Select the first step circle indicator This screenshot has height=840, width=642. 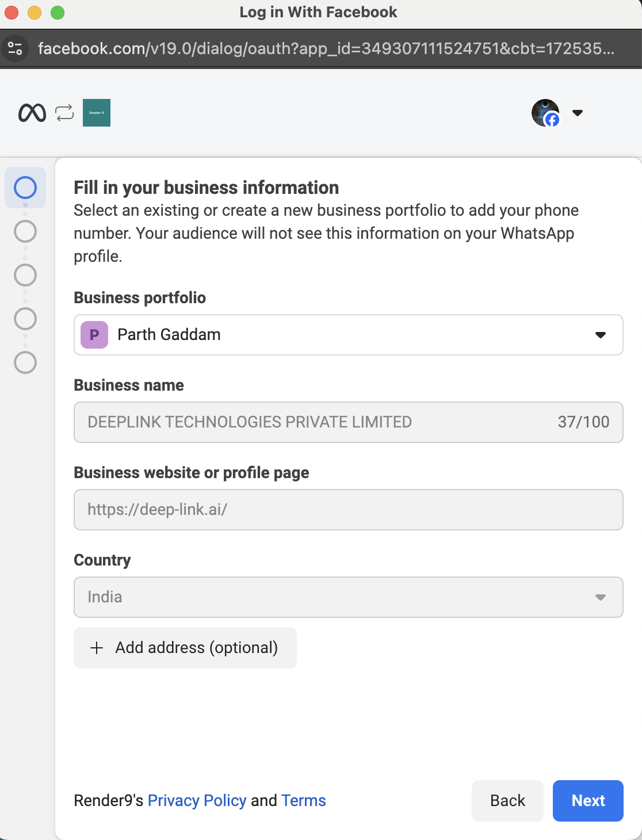25,188
